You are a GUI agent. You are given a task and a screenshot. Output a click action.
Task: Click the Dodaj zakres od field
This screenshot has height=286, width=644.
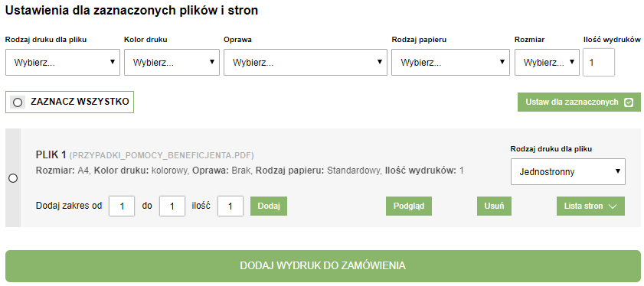(x=122, y=206)
